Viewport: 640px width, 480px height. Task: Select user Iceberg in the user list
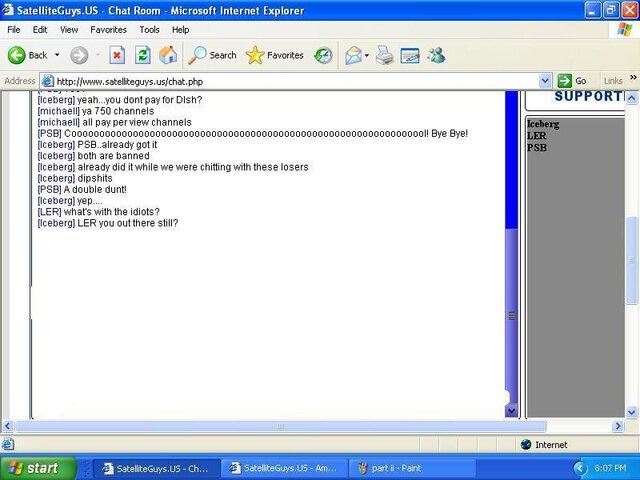click(543, 124)
